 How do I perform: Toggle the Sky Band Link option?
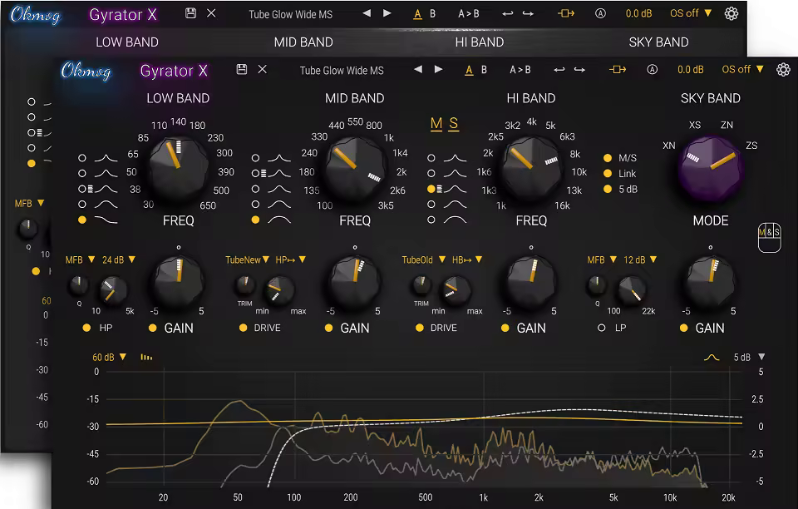coord(606,173)
